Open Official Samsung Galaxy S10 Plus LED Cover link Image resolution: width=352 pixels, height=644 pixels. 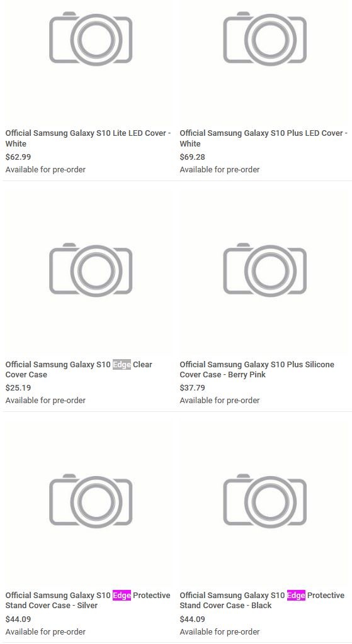[264, 138]
